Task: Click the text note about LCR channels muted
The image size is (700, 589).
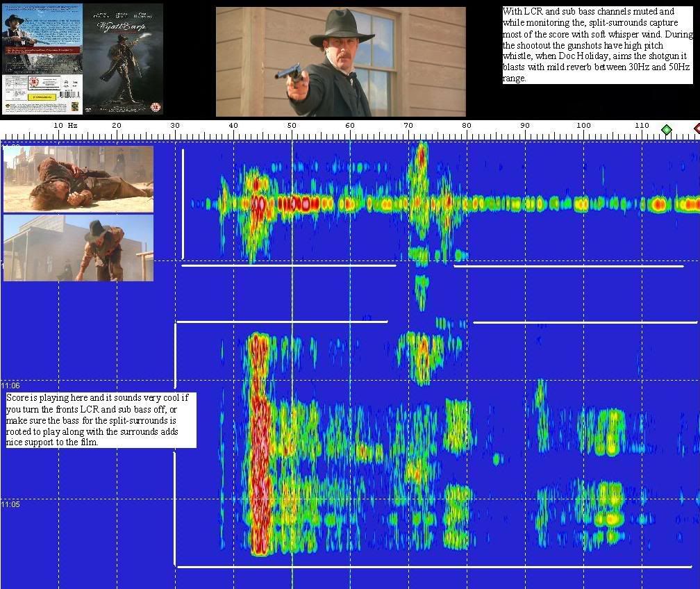Action: 597,45
